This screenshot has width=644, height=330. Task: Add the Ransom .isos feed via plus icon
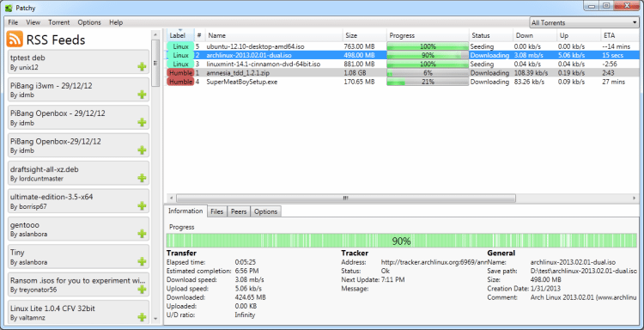(142, 290)
